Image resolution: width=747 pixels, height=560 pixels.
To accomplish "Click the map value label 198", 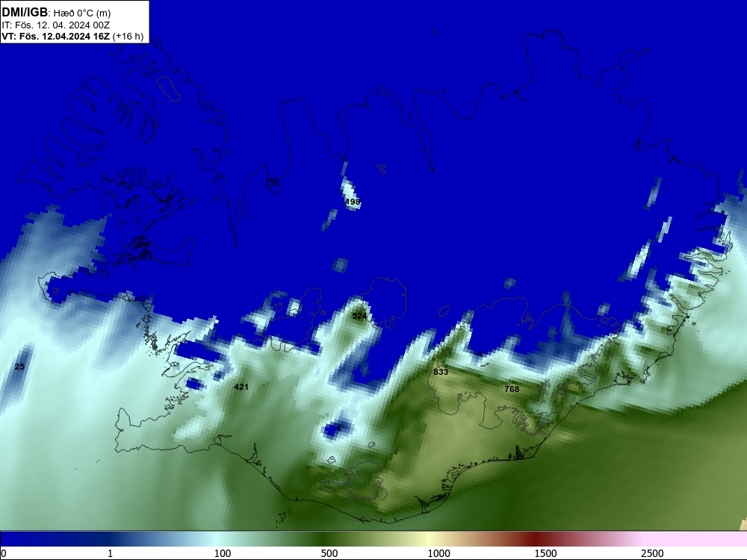I will (x=353, y=202).
